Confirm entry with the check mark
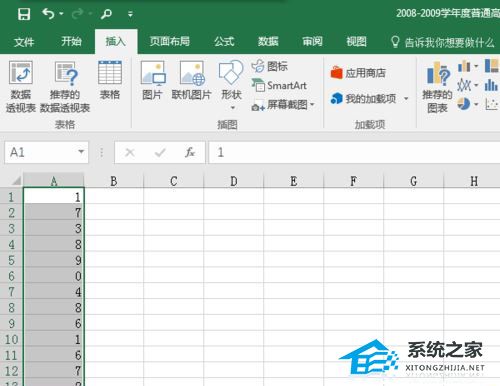Screen dimensions: 500x386 (160, 153)
